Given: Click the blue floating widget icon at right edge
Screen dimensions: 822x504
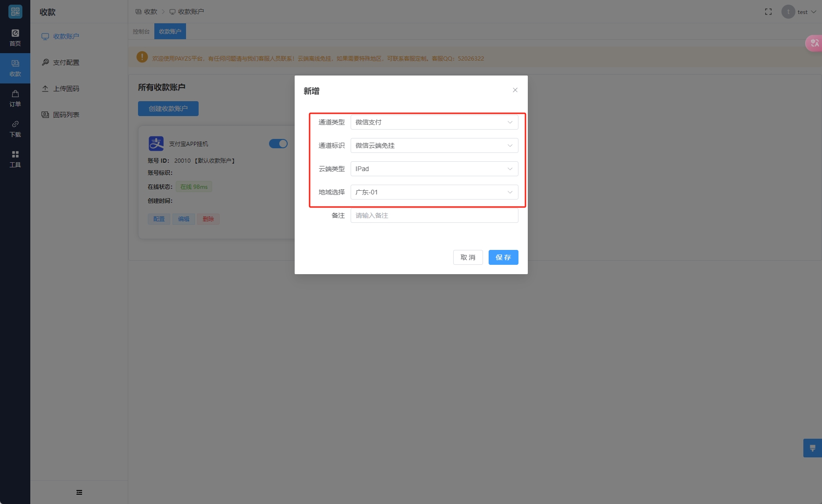Looking at the screenshot, I should [x=812, y=448].
